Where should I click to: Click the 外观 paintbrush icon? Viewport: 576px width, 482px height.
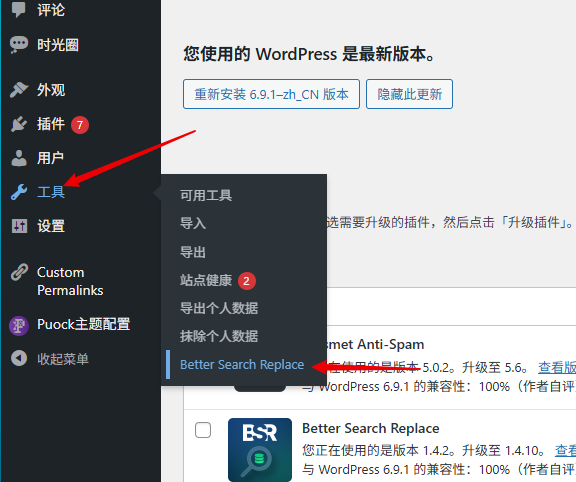(x=19, y=90)
